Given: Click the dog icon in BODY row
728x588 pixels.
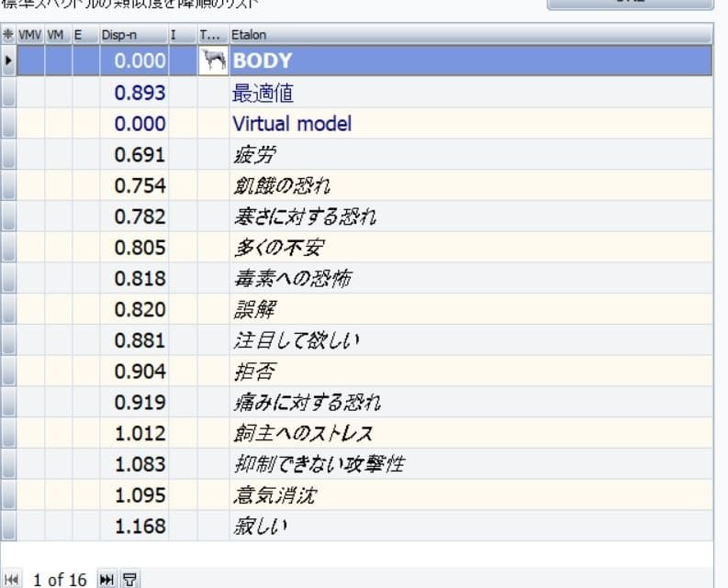Looking at the screenshot, I should [214, 61].
